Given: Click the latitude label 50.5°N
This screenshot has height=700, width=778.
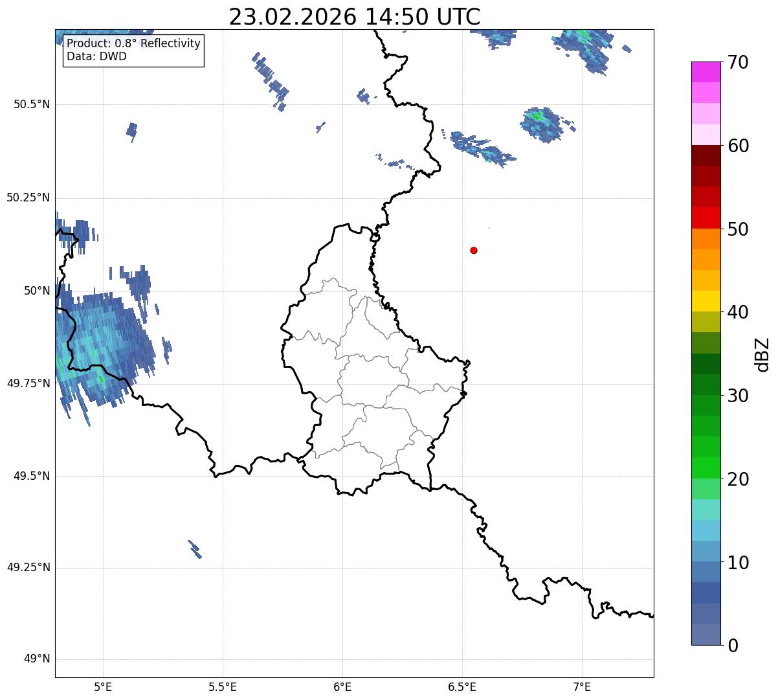Looking at the screenshot, I should [x=32, y=104].
